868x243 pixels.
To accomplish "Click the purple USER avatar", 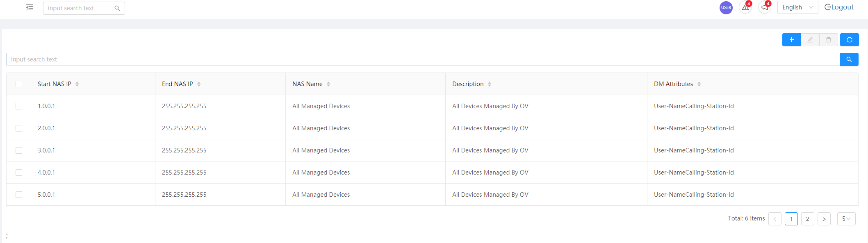I will 726,7.
